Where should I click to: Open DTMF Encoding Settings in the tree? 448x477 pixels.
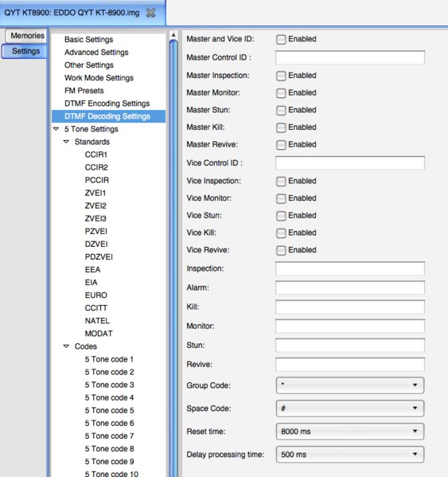tap(107, 104)
